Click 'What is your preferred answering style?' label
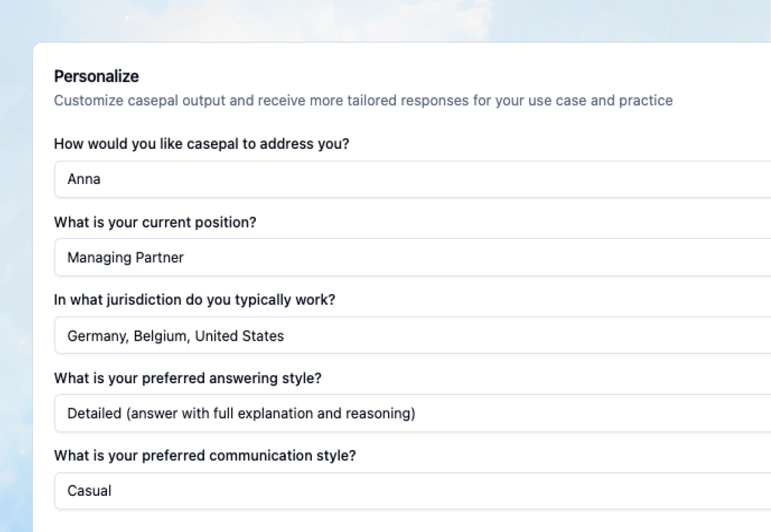771x532 pixels. (x=189, y=378)
